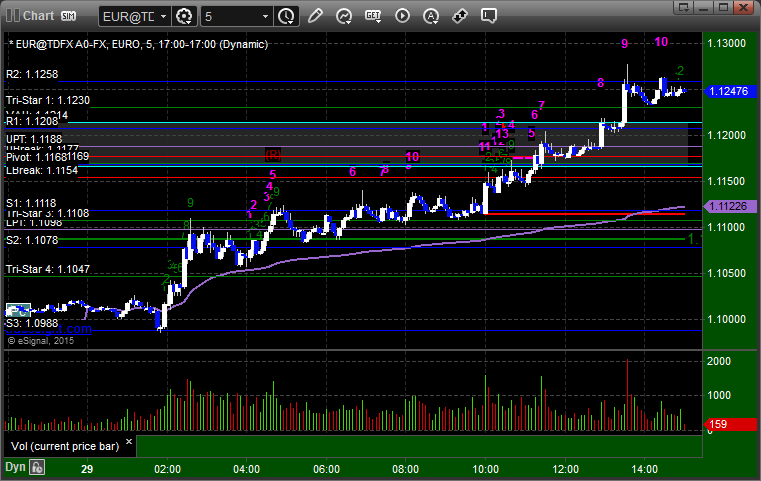The image size is (761, 481).
Task: Click the magenta count marker 9 near top
Action: [x=625, y=44]
